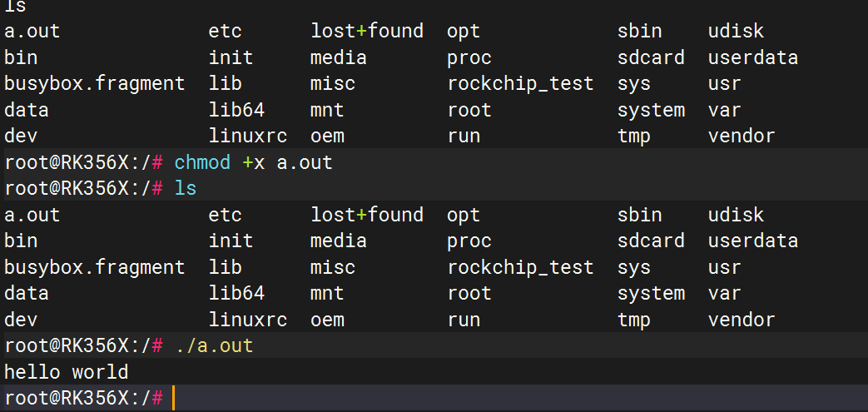
Task: Click rockchip_test in the listing below chmod
Action: tap(520, 267)
